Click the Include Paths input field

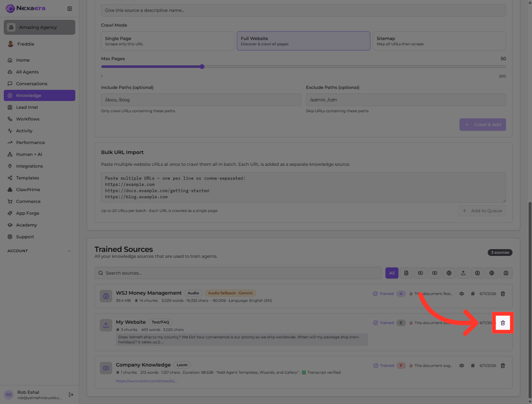click(x=201, y=100)
